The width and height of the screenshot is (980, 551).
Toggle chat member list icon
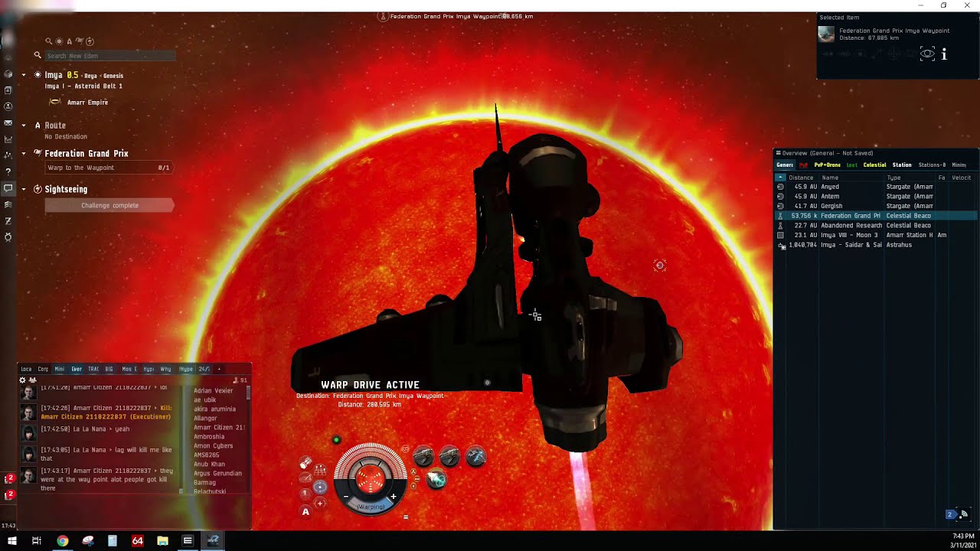tap(32, 380)
